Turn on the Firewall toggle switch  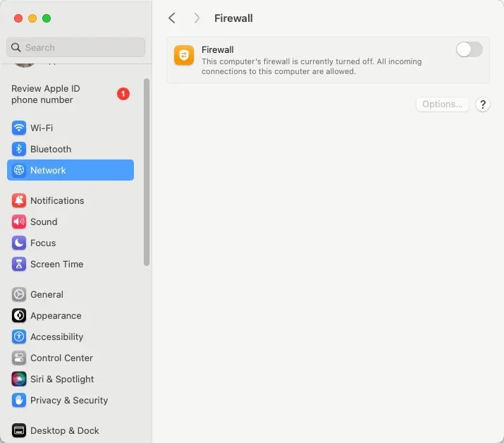[469, 49]
